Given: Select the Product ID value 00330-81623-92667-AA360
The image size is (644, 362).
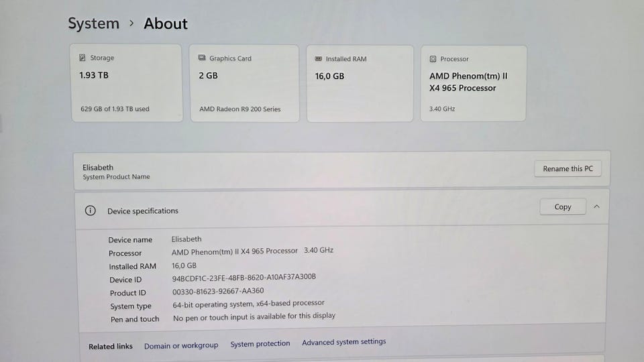Looking at the screenshot, I should pyautogui.click(x=218, y=292).
